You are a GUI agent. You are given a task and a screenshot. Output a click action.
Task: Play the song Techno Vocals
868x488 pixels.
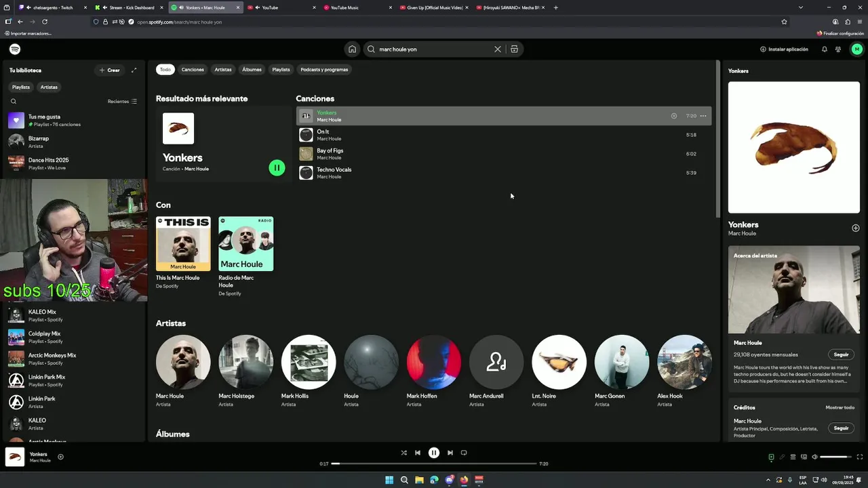coord(503,173)
